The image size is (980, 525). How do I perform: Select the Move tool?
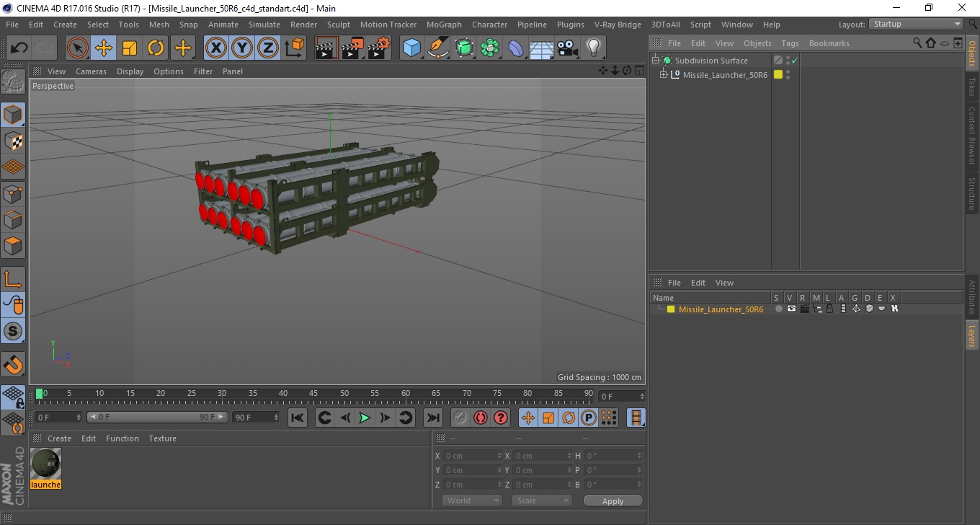(104, 48)
